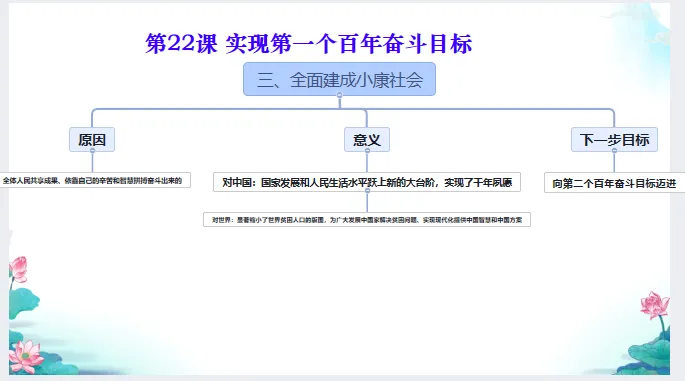Select the 意义 node
685x381 pixels.
367,139
